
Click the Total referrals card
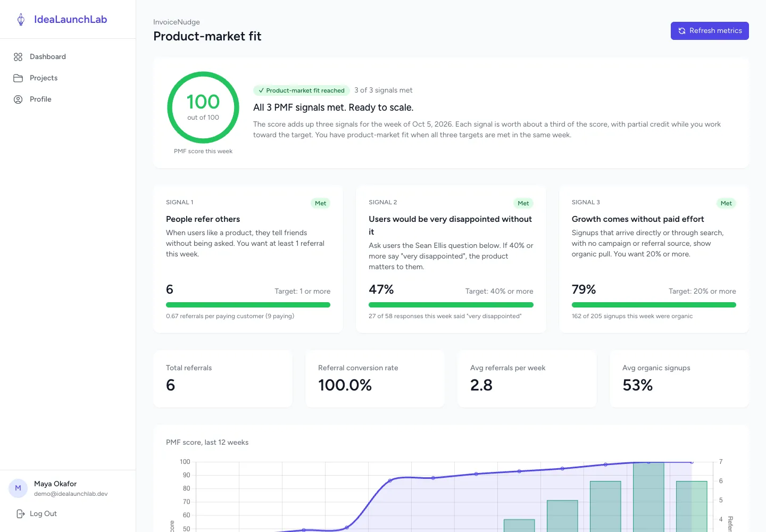coord(223,379)
